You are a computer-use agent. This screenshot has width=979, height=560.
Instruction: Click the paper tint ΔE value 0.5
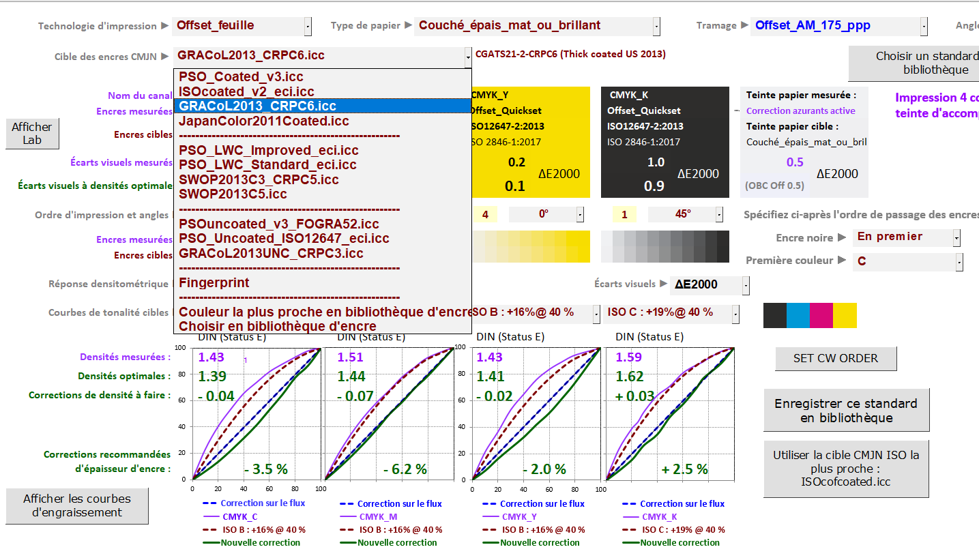pyautogui.click(x=795, y=162)
